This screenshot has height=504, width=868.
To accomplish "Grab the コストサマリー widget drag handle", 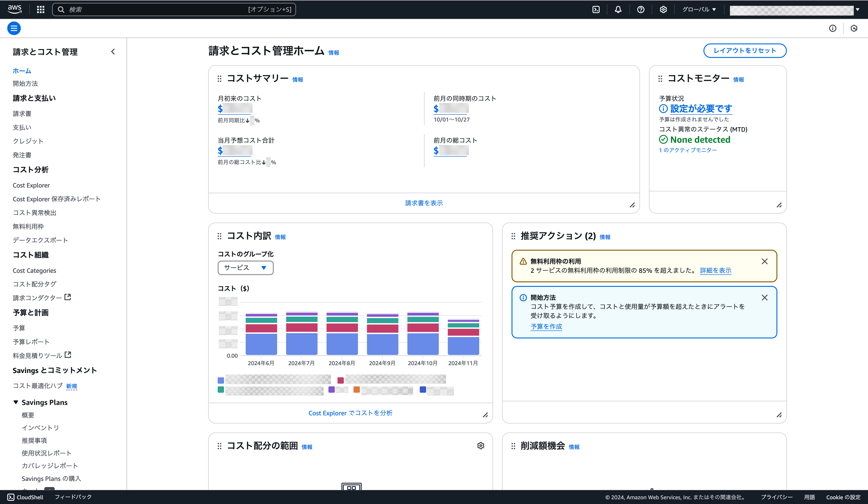I will (x=219, y=79).
